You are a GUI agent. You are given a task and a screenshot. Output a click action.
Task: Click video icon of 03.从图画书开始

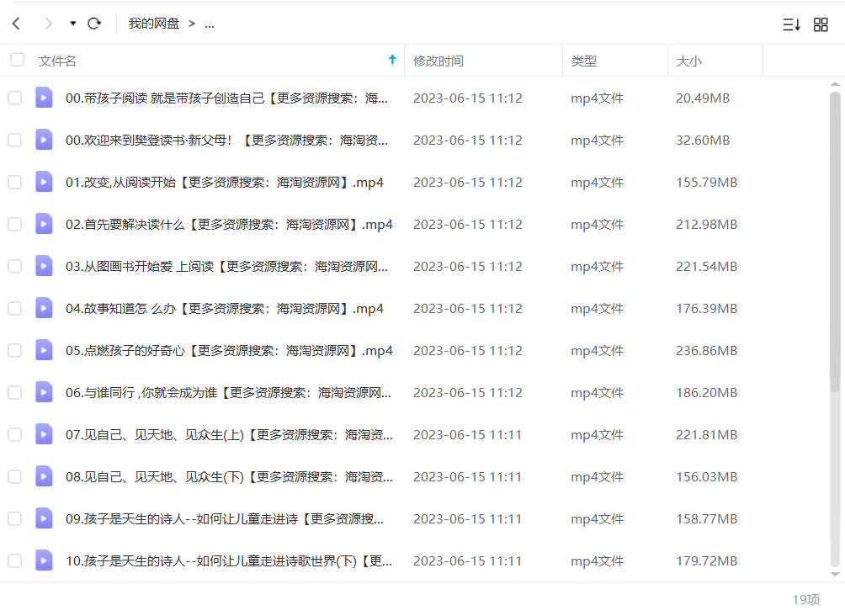(x=44, y=266)
